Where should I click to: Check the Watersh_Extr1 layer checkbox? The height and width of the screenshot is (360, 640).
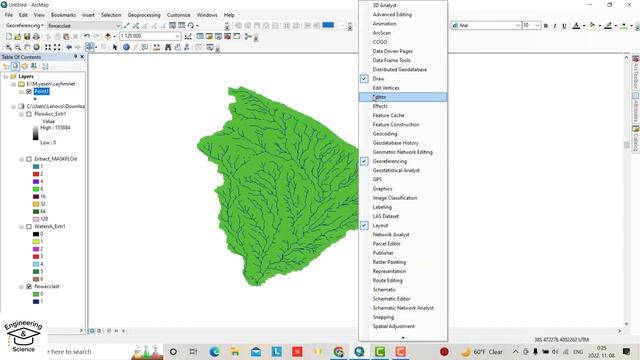29,226
